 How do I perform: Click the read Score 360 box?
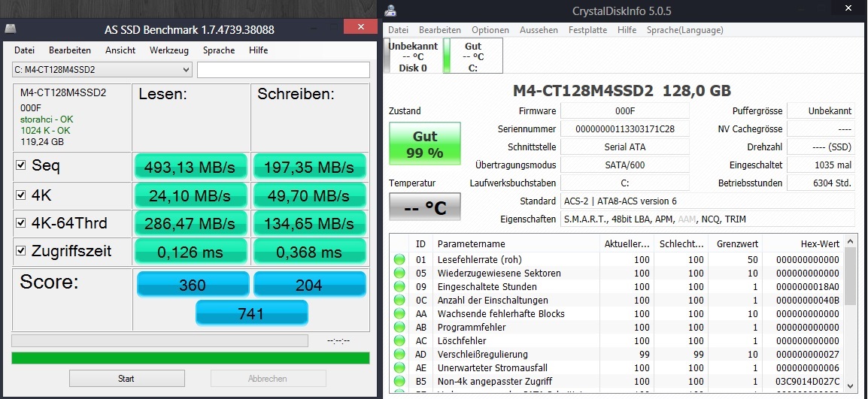[x=193, y=285]
